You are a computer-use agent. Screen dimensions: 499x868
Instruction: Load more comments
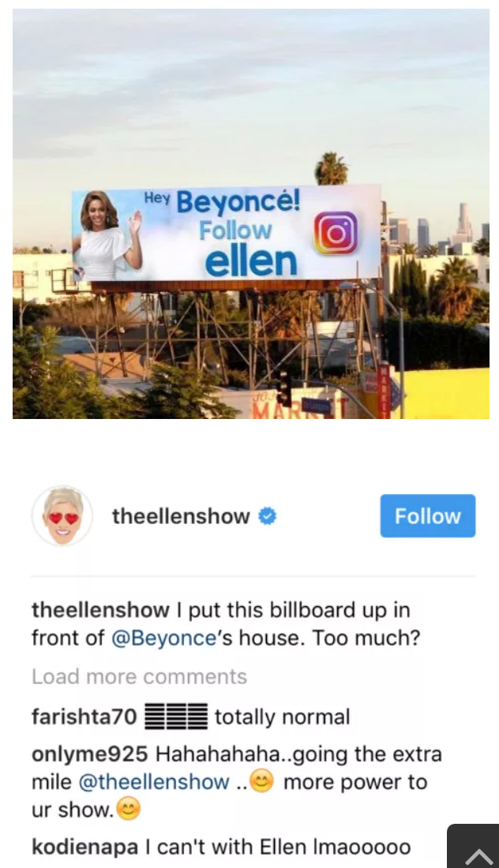[139, 676]
